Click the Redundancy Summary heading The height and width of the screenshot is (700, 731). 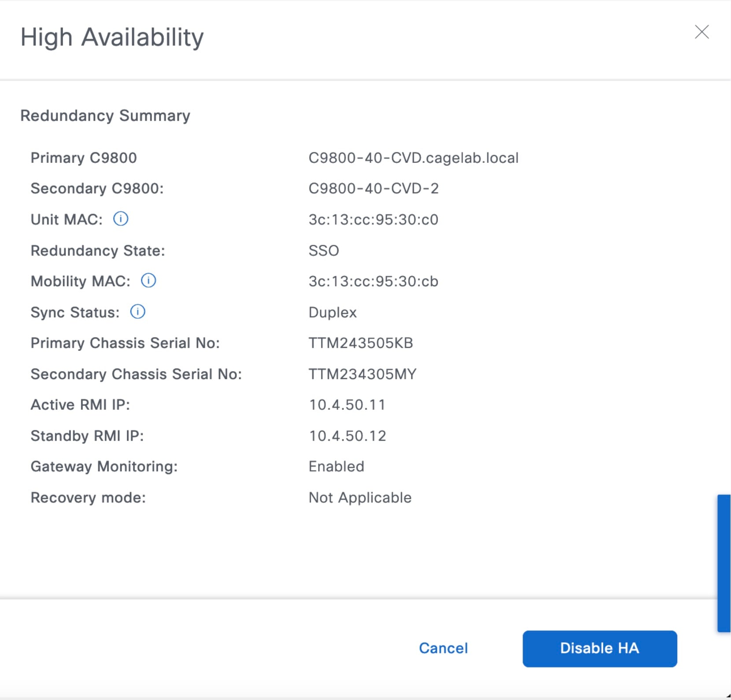(x=105, y=115)
